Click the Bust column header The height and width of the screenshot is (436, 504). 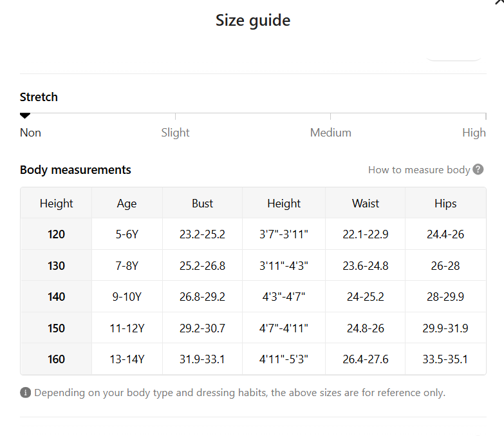coord(202,204)
